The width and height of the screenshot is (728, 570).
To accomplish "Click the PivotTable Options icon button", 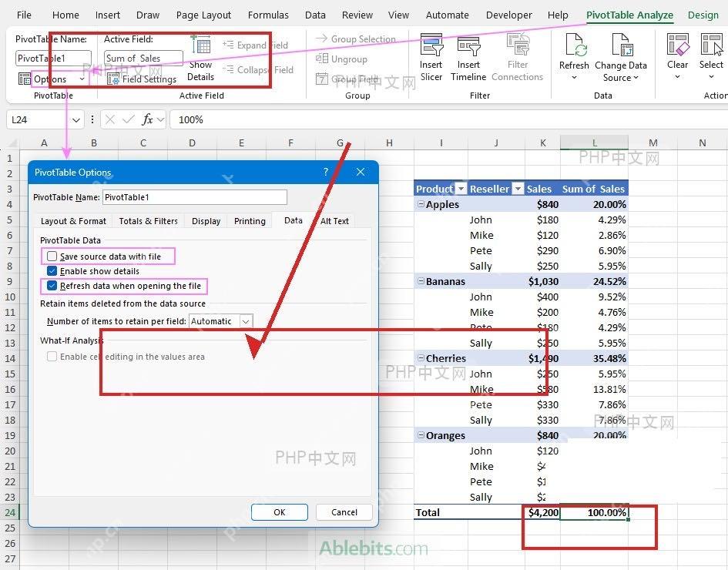I will point(24,79).
